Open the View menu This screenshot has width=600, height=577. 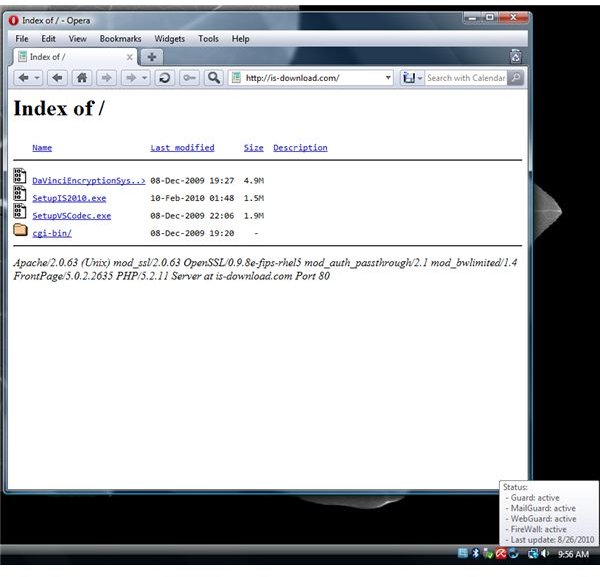78,39
